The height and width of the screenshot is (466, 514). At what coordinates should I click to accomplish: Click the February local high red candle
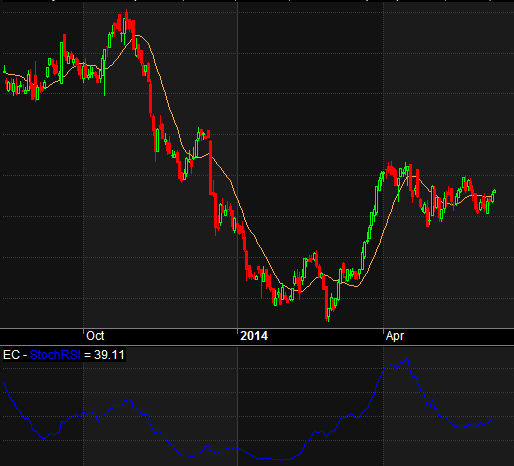pos(316,258)
